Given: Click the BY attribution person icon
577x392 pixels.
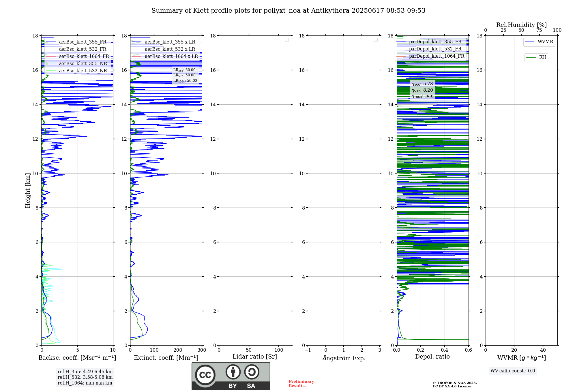Looking at the screenshot, I should [233, 372].
